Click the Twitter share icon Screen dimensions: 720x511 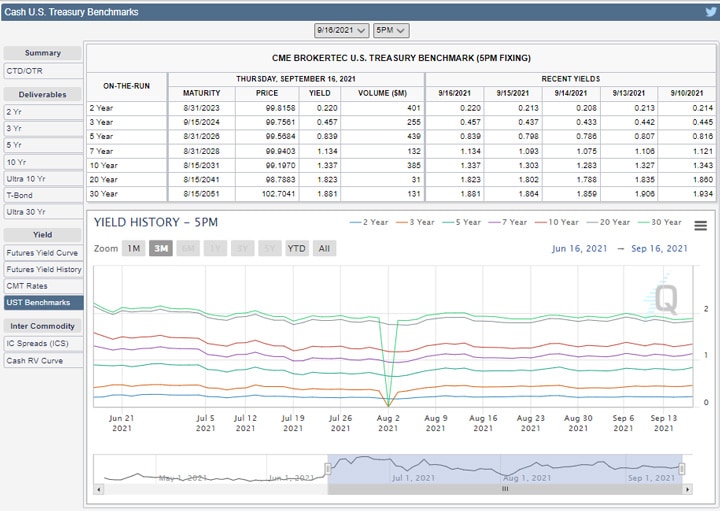click(x=710, y=12)
